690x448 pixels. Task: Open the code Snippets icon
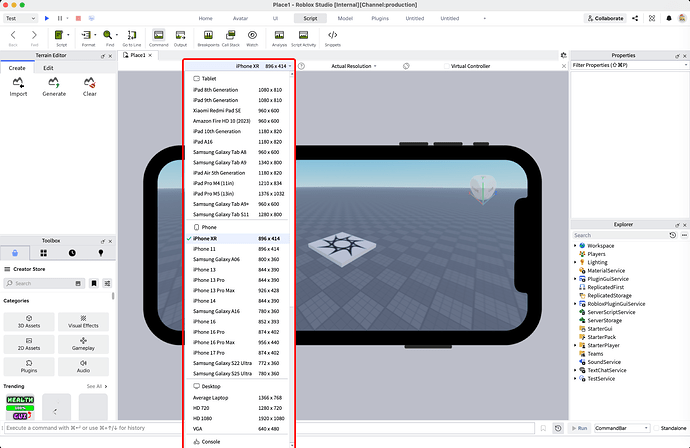click(333, 35)
